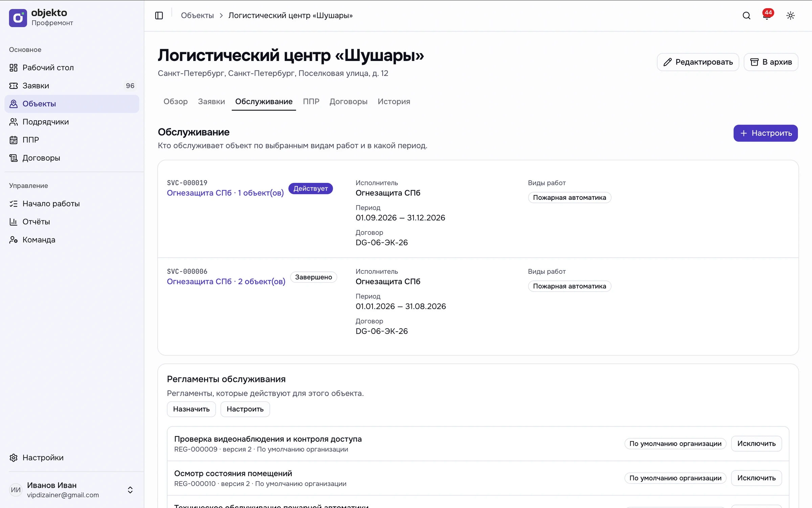Viewport: 812px width, 508px height.
Task: Click the Подрядчики people icon
Action: click(14, 122)
